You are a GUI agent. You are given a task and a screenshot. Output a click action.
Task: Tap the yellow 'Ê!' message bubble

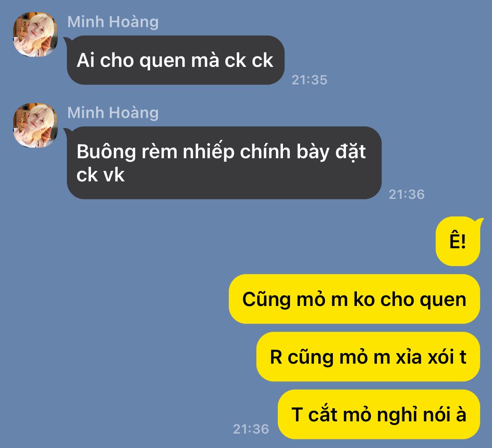[x=458, y=241]
